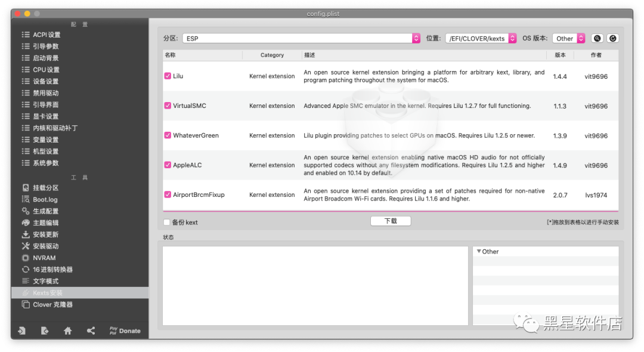Select WhateverGreen version 1.3.9 cell
The image size is (644, 352).
coord(560,135)
